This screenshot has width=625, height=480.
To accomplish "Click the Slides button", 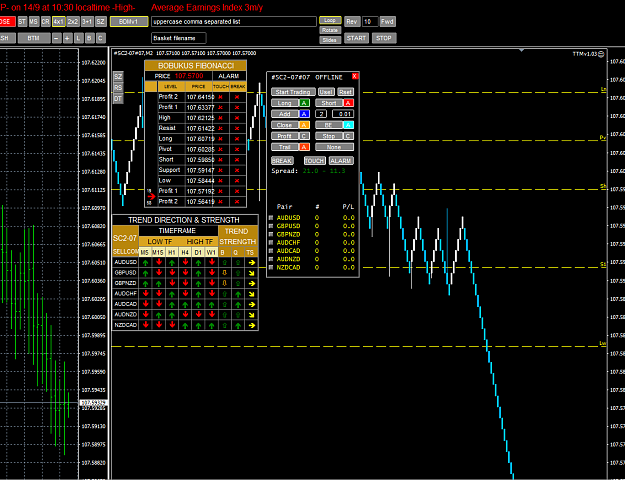I will click(x=330, y=40).
